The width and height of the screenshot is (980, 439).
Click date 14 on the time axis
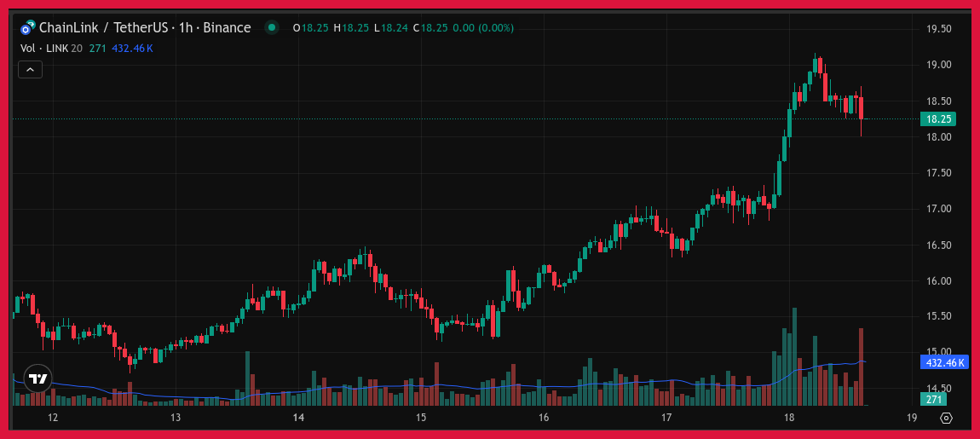click(x=298, y=418)
